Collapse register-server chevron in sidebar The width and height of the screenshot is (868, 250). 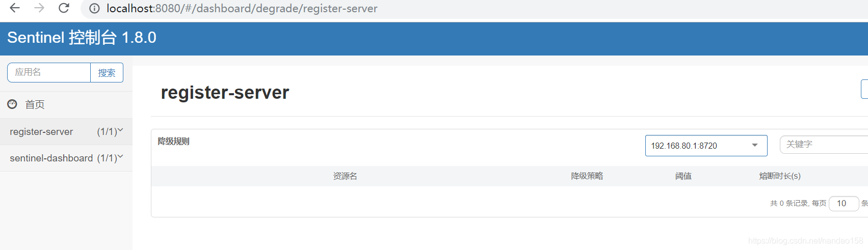coord(120,130)
